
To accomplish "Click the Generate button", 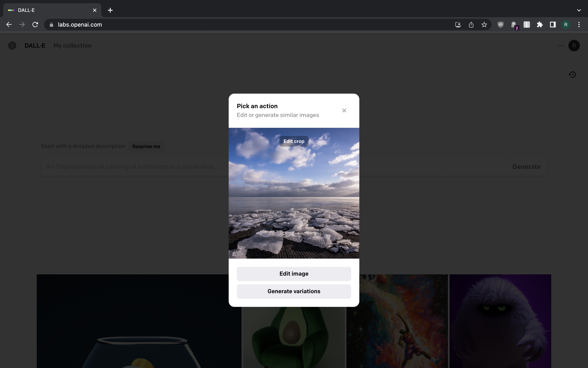I will (x=526, y=167).
